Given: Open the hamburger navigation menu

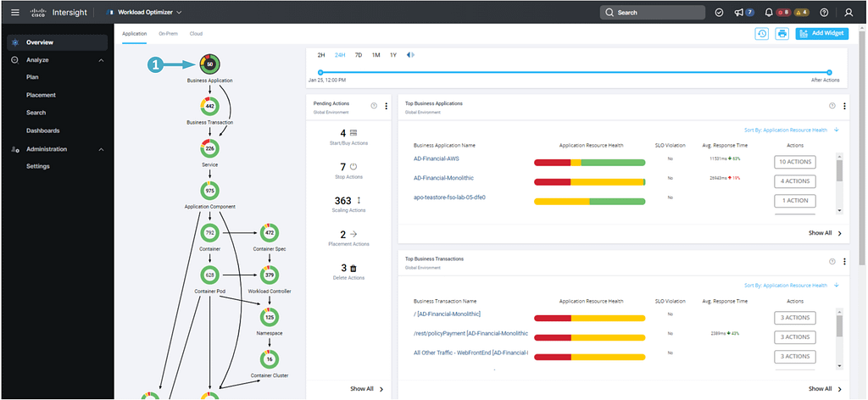Looking at the screenshot, I should coord(14,13).
